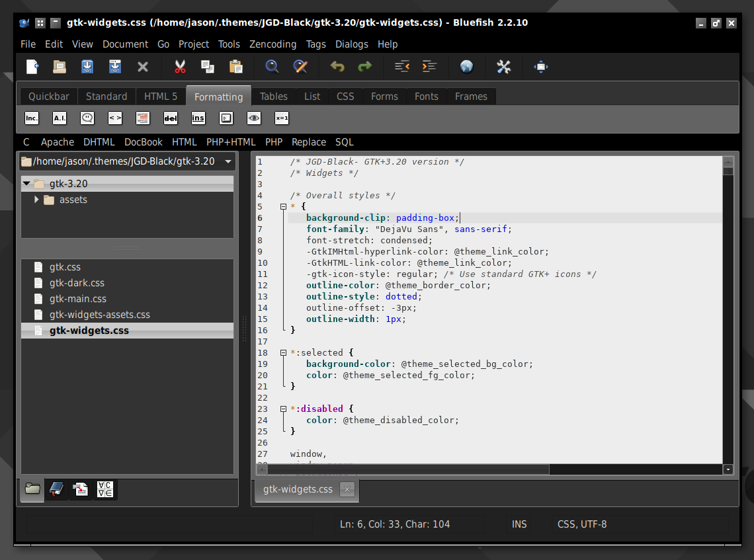Collapse the gtk-3.20 folder tree
Screen dimensions: 754x560
click(x=26, y=184)
